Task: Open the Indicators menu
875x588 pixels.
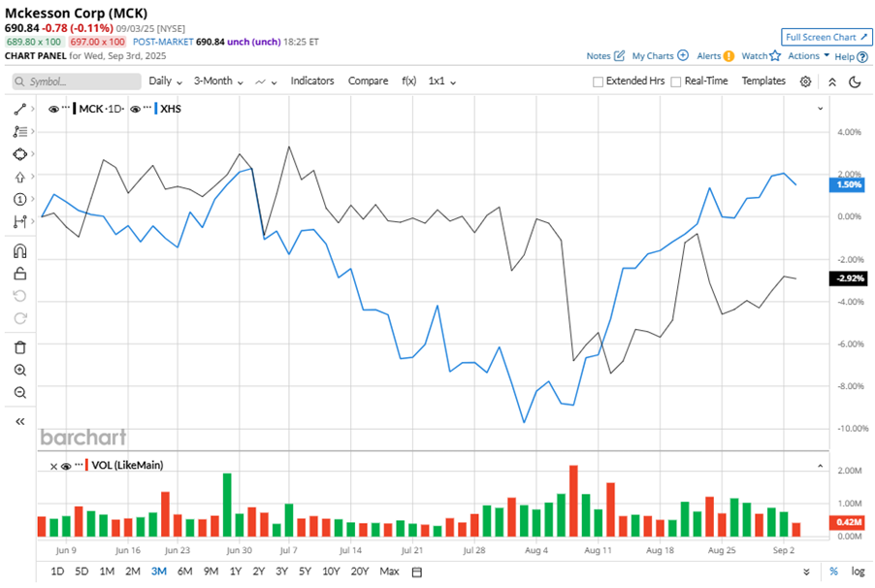Action: [x=312, y=81]
